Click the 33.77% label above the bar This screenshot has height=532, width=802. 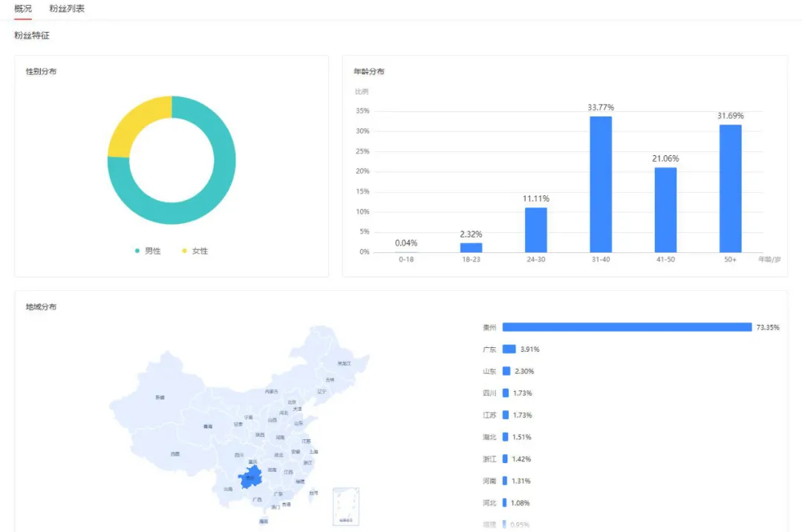coord(601,108)
